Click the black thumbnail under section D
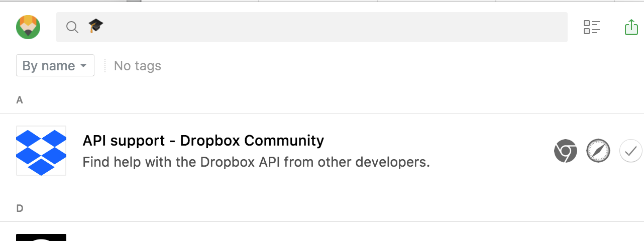The image size is (644, 241). coord(41,237)
